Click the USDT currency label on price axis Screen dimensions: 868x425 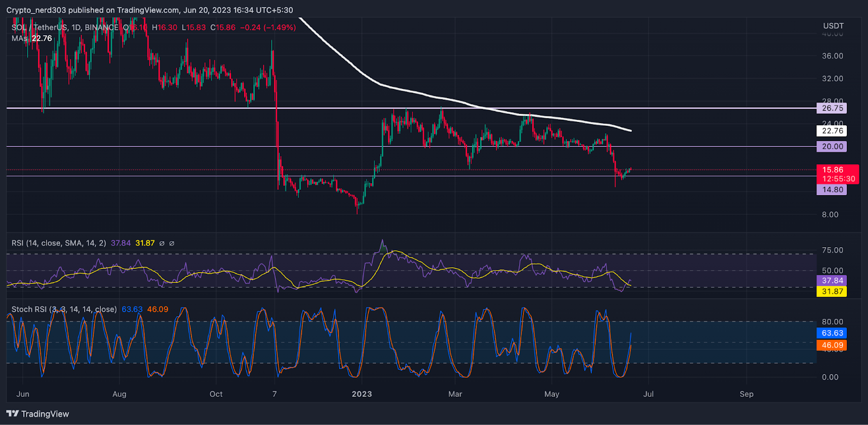tap(833, 26)
